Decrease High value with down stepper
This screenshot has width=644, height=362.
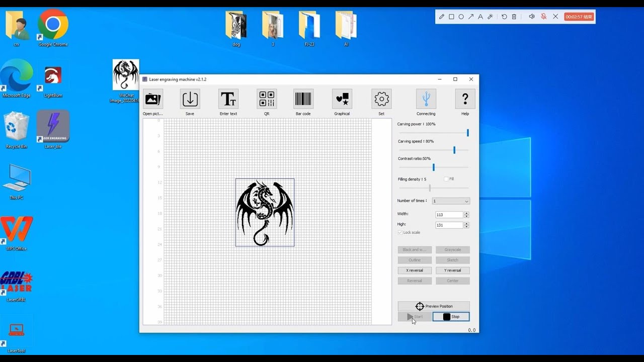[466, 227]
